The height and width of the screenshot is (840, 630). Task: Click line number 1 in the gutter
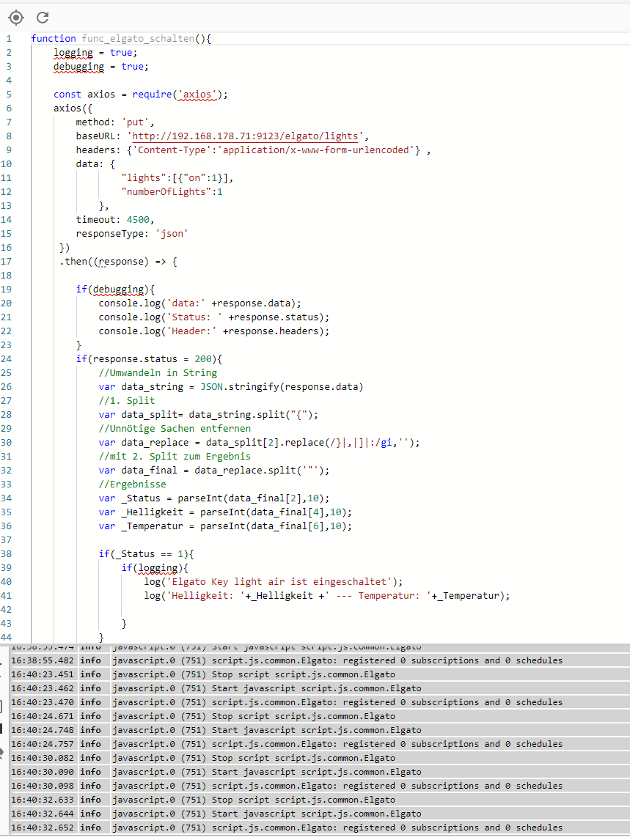click(x=8, y=39)
